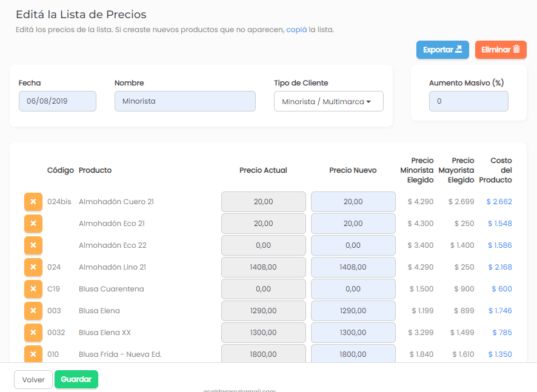Edit Precio Nuevo for Blusa Cuarentena
The image size is (537, 392).
(353, 289)
